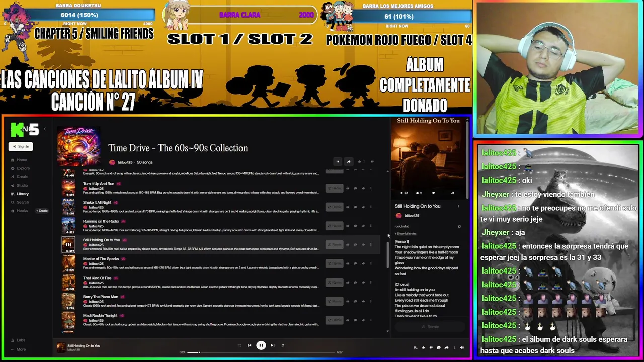Remix That Kind Of Fire
Screen dimensions: 644x362
334,282
